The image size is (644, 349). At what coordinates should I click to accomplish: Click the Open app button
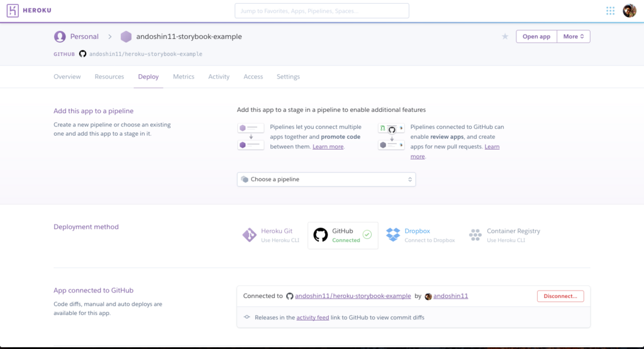tap(536, 36)
